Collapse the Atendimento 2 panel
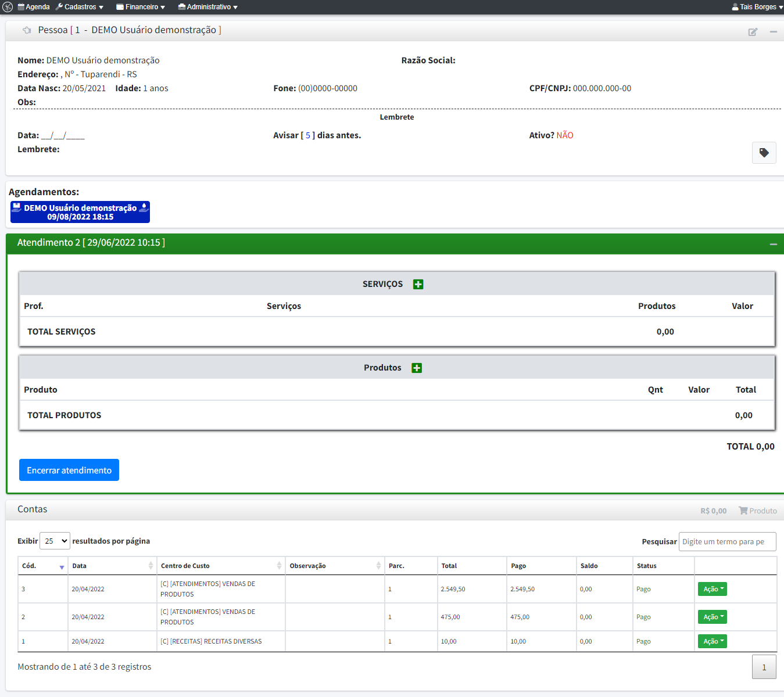 click(773, 244)
